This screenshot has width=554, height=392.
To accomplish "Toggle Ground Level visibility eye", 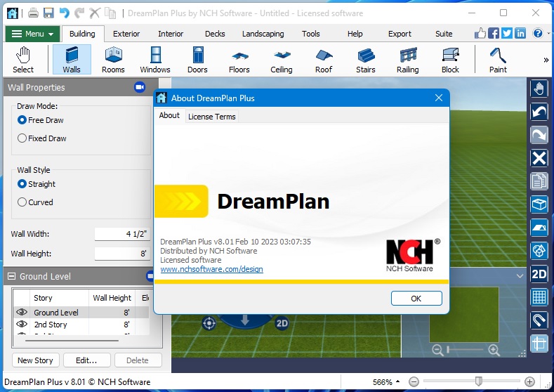I will coord(22,312).
